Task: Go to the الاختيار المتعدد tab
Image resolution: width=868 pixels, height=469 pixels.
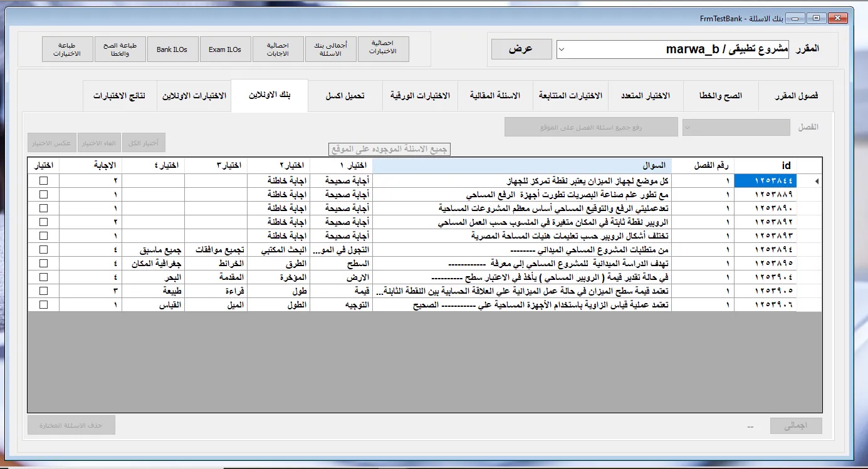Action: 646,96
